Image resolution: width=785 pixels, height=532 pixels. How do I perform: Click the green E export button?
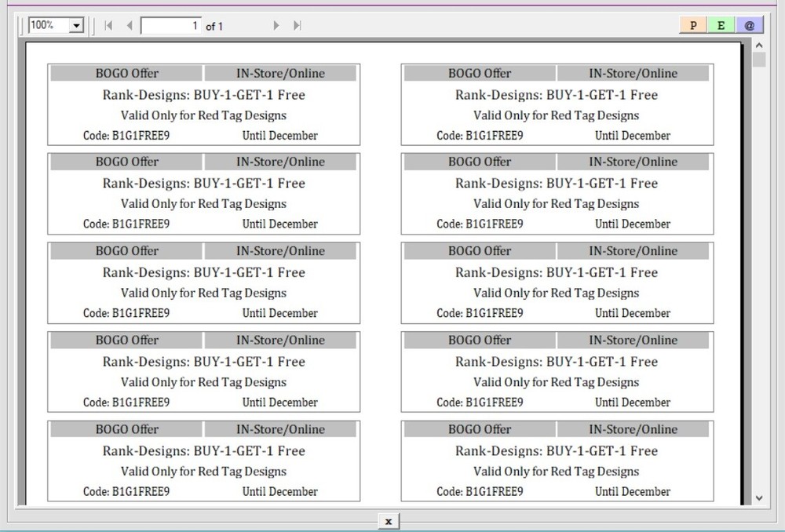(x=721, y=24)
